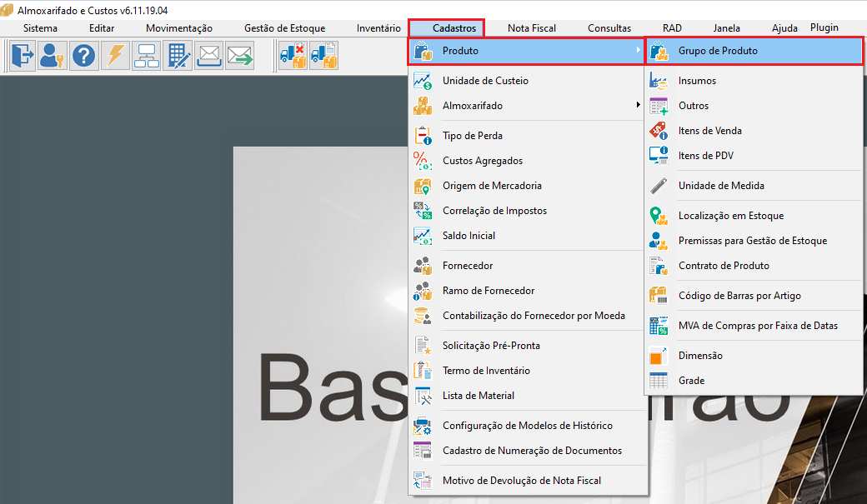Click the truck with document icon

pyautogui.click(x=324, y=56)
